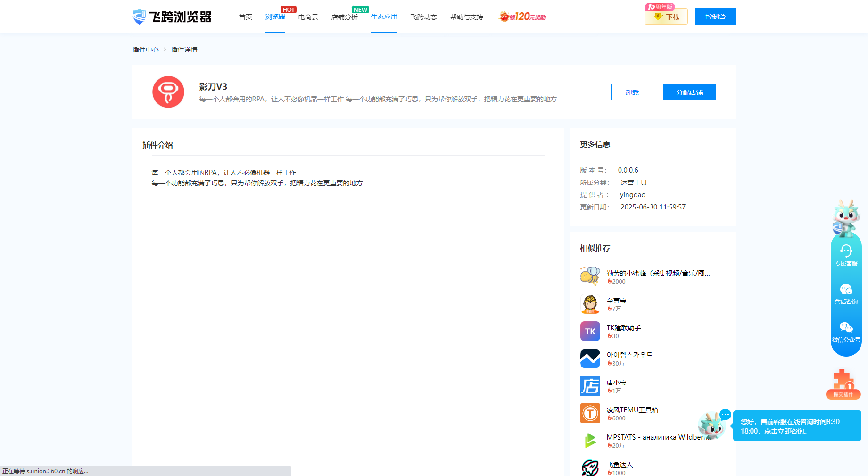Go to 店铺分析 in the navigation
This screenshot has height=476, width=868.
coord(344,17)
